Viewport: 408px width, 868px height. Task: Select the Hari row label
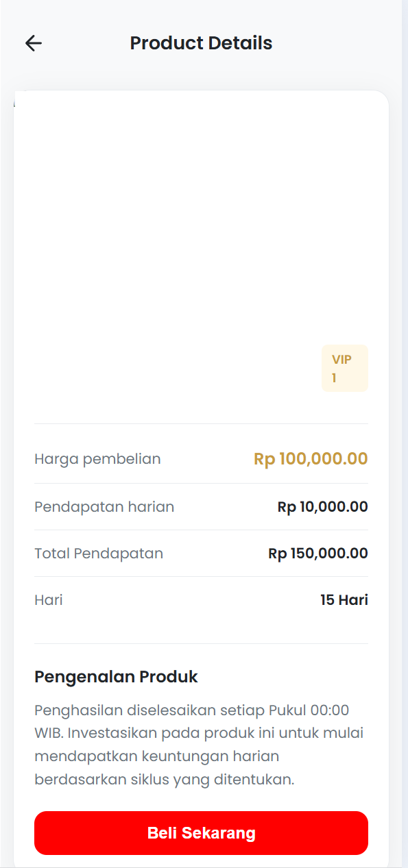point(49,600)
